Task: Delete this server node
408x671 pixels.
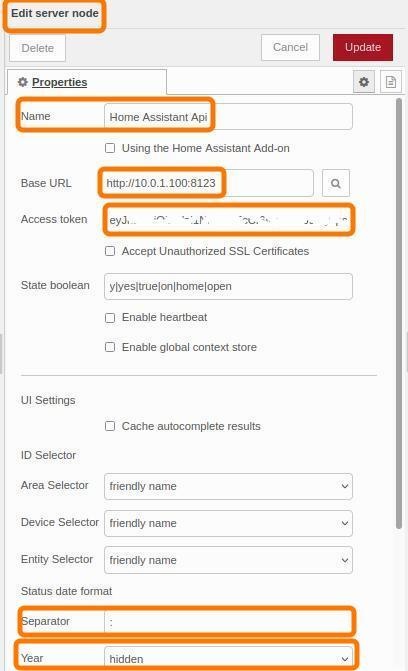Action: (38, 48)
